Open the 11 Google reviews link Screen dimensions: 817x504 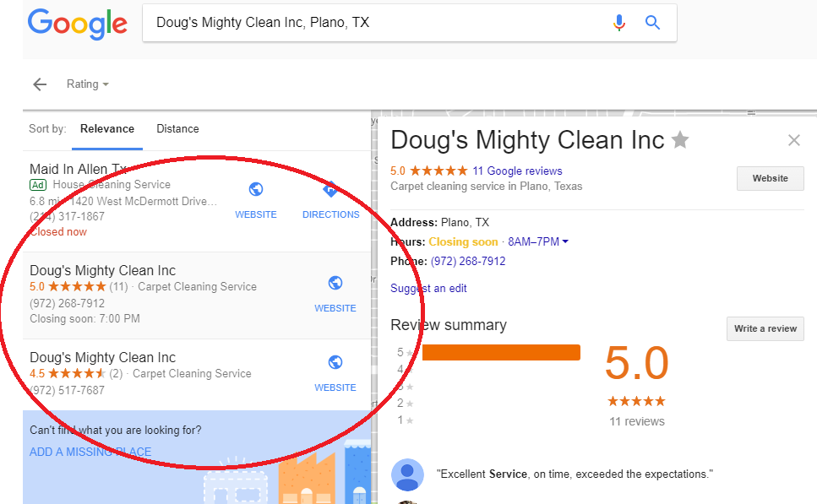517,171
